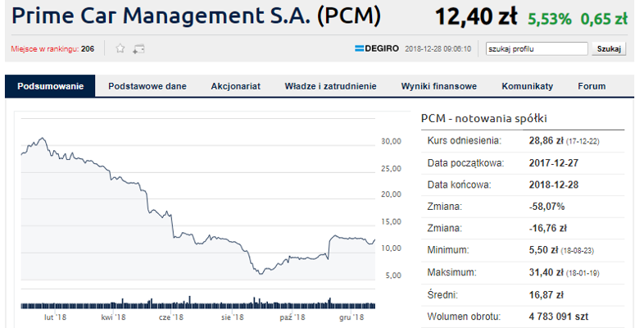Click the 12,40 zł current price
Viewport: 644px width, 328px height.
click(x=475, y=17)
